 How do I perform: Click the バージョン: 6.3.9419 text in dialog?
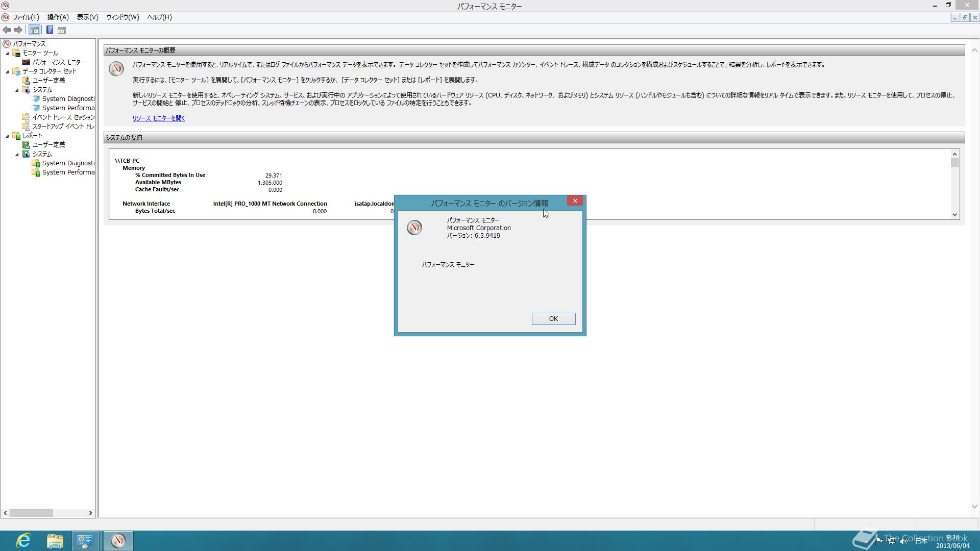point(474,236)
